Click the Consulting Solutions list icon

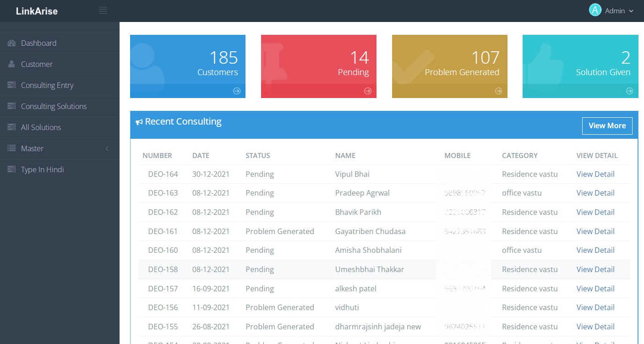point(11,106)
